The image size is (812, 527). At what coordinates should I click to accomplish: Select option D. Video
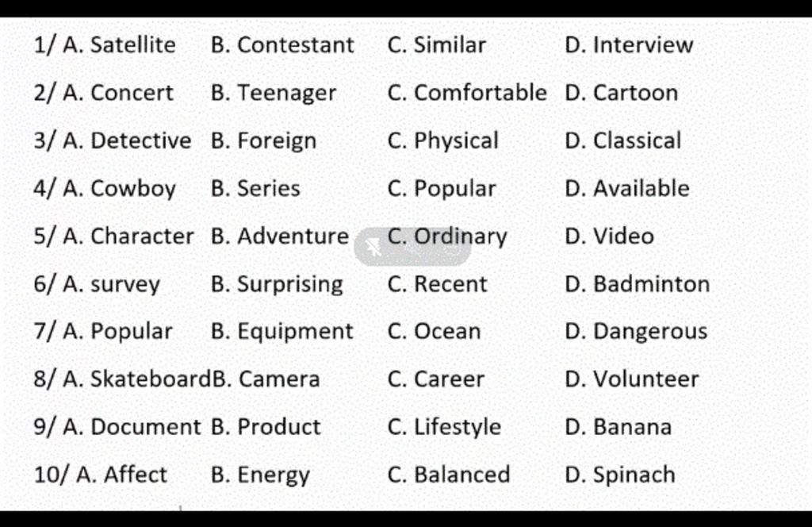point(610,237)
